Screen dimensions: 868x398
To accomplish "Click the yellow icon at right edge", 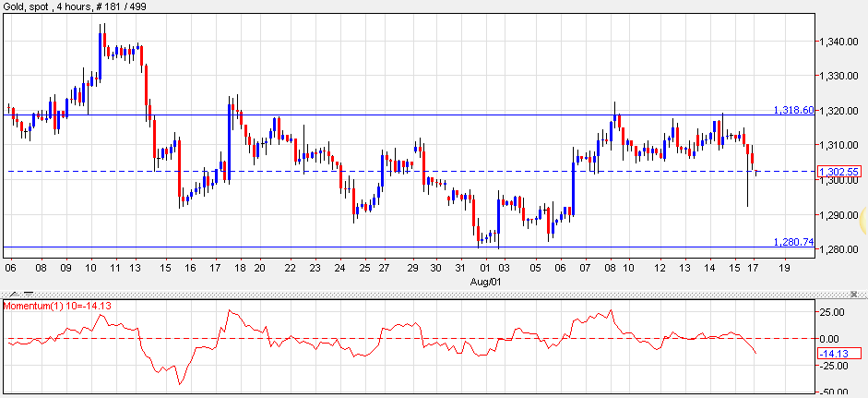I will click(862, 221).
